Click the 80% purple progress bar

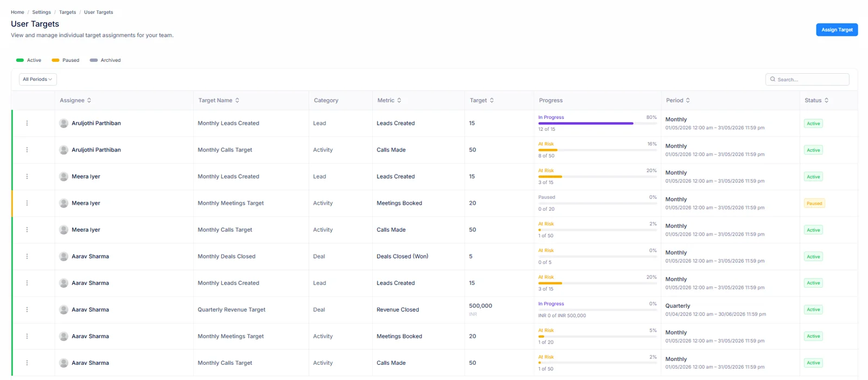click(x=597, y=123)
